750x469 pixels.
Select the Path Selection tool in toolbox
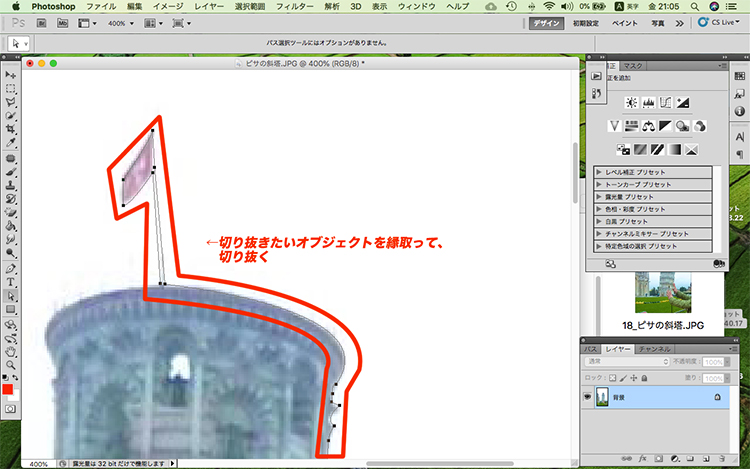(11, 296)
